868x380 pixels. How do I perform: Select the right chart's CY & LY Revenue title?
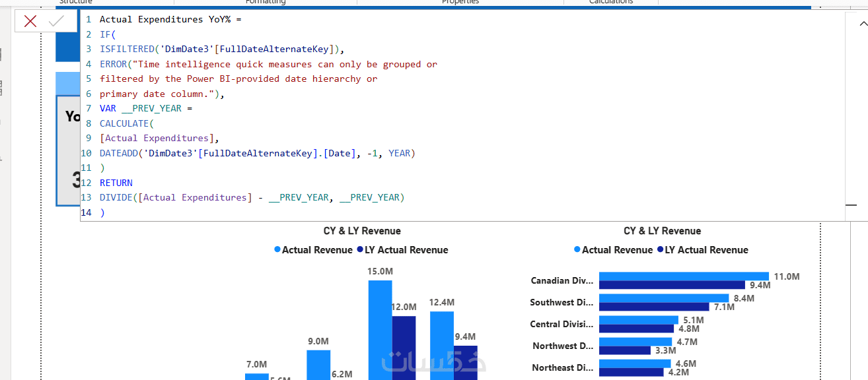tap(663, 231)
